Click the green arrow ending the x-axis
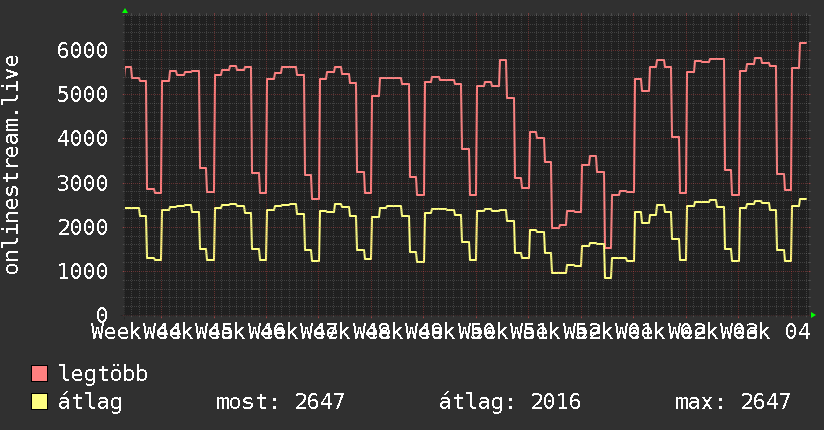824x430 pixels. tap(813, 315)
